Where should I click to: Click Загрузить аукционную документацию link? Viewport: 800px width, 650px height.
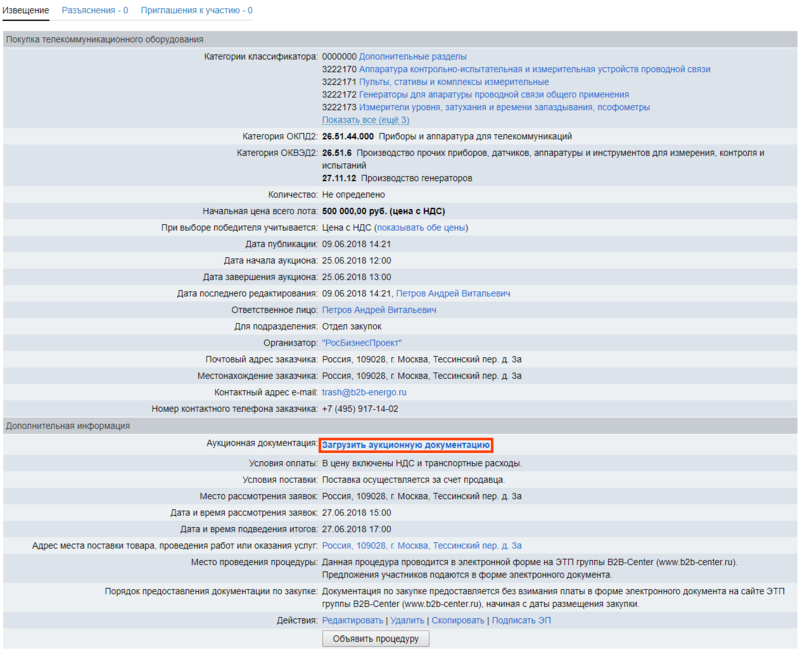405,444
